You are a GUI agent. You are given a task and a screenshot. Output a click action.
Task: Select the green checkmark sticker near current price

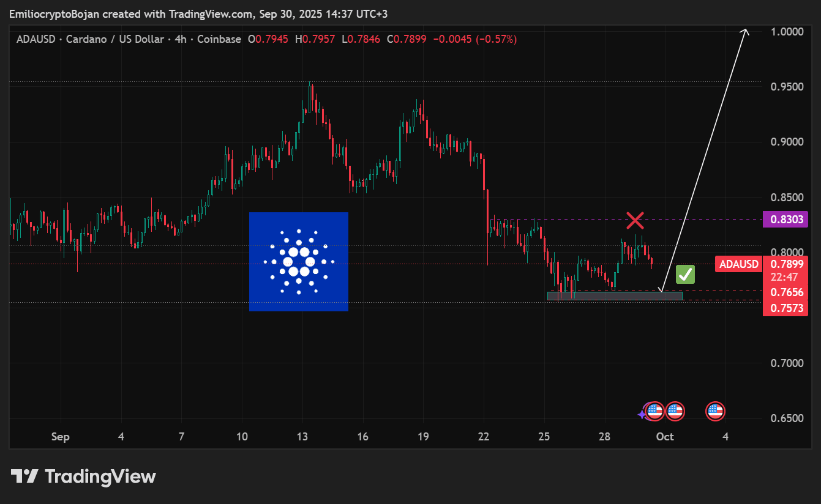[x=684, y=274]
